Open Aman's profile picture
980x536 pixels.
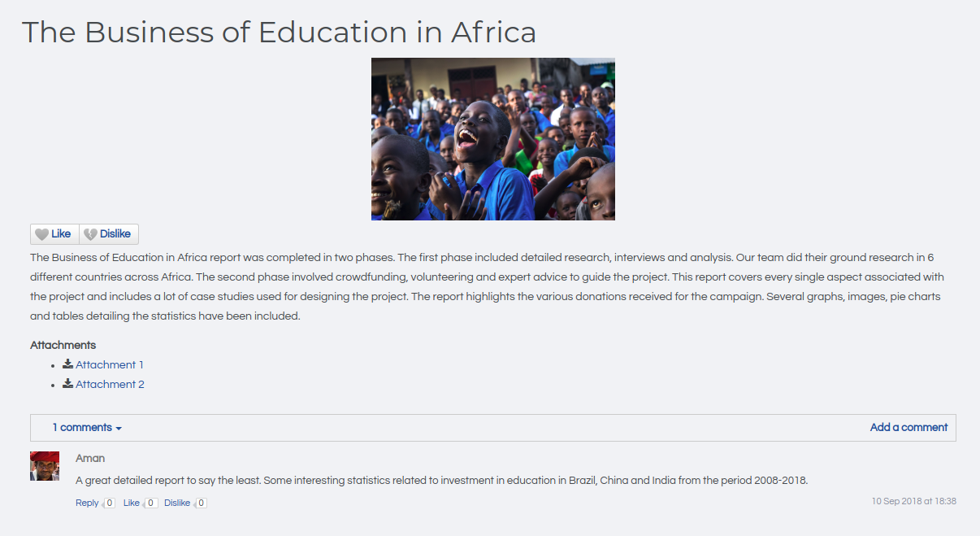point(45,466)
